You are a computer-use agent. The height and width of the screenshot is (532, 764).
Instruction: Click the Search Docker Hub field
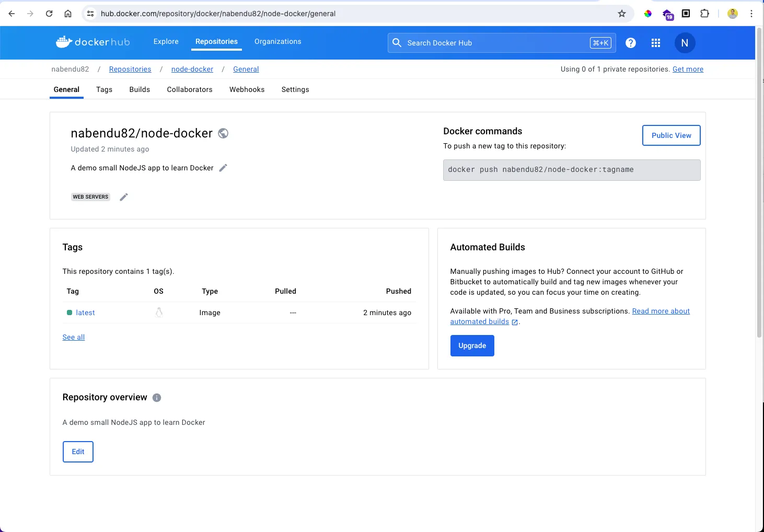502,43
